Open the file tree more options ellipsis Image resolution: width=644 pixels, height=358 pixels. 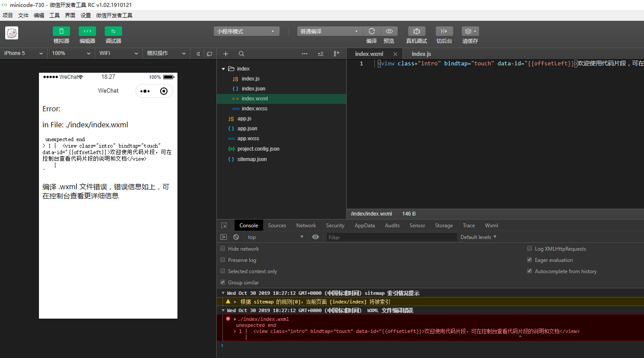click(305, 54)
